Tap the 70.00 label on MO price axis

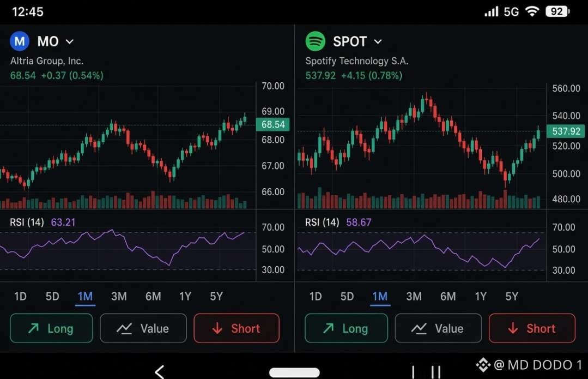click(x=273, y=86)
